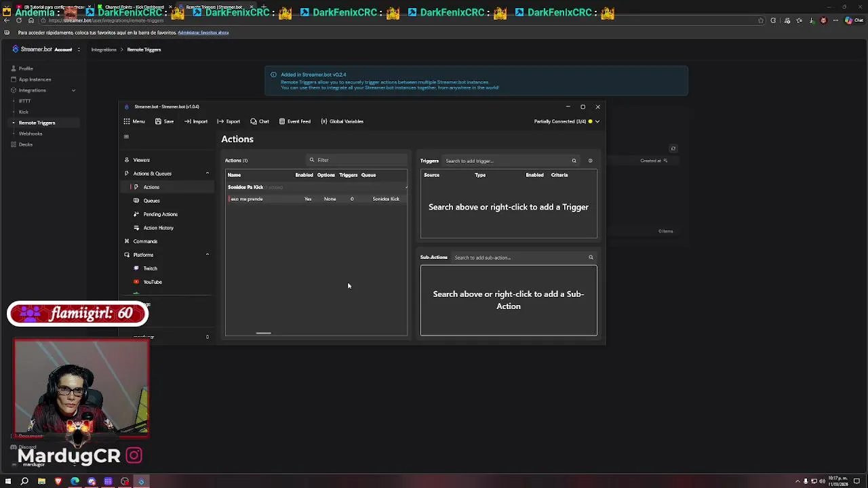
Task: Select Viewers in the Streamer.bot sidebar
Action: point(167,160)
